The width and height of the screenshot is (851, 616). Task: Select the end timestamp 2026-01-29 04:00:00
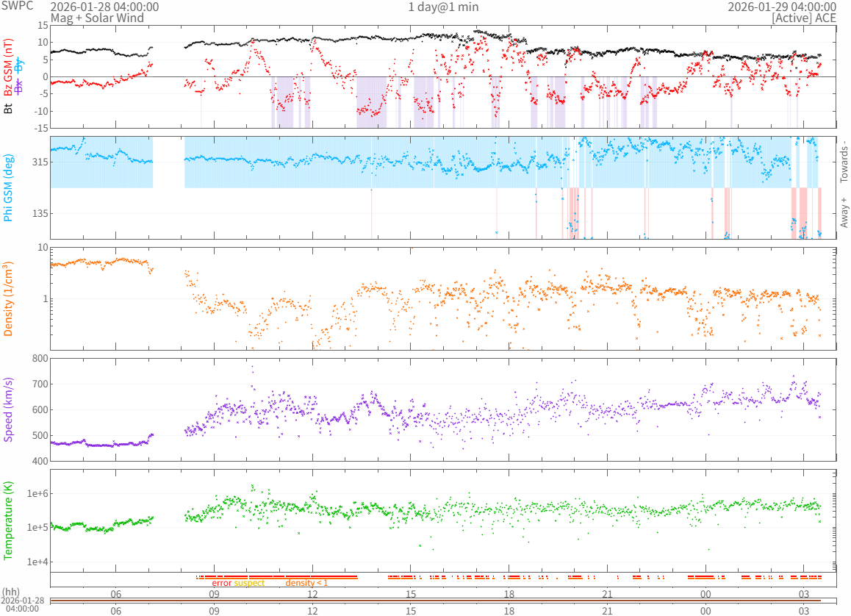(782, 7)
